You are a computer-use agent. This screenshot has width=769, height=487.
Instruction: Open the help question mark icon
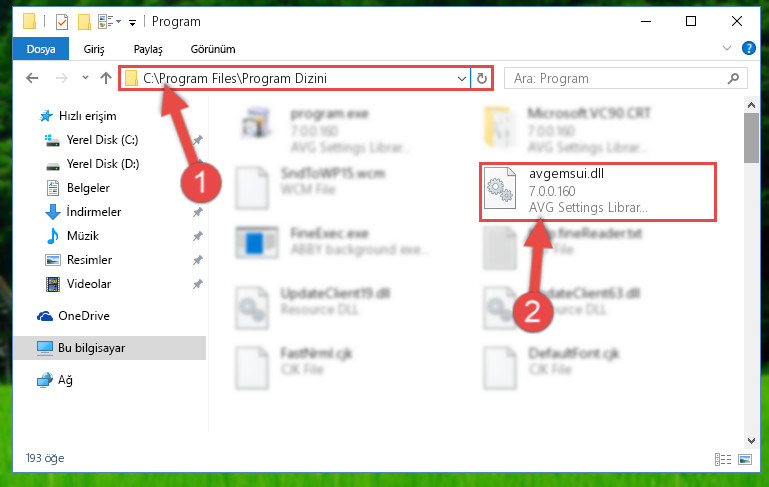[x=748, y=48]
